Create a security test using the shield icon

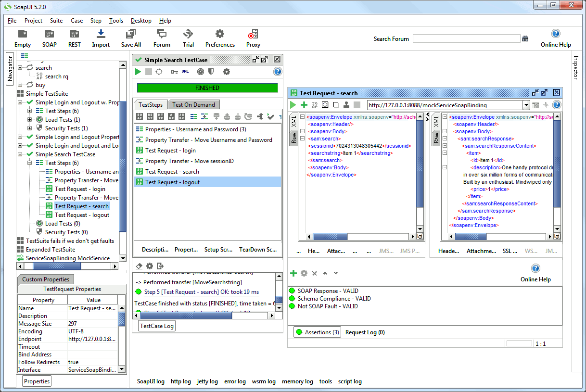211,72
